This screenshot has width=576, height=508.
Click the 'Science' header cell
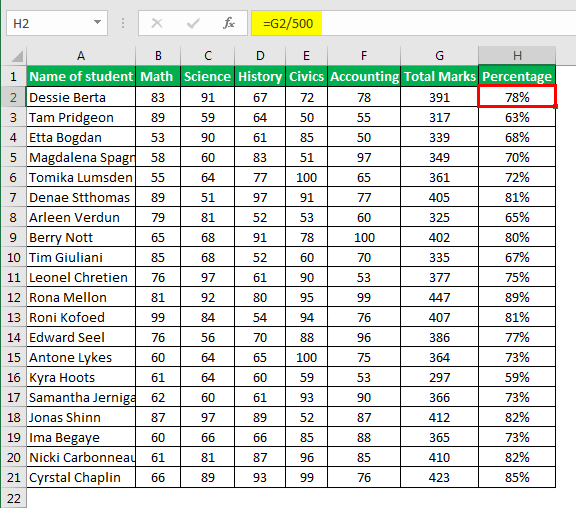208,76
